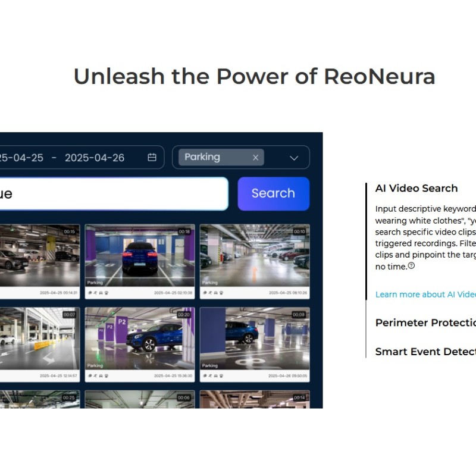This screenshot has width=476, height=476.
Task: Open the 00:20 blue car P2 clip
Action: (x=140, y=337)
